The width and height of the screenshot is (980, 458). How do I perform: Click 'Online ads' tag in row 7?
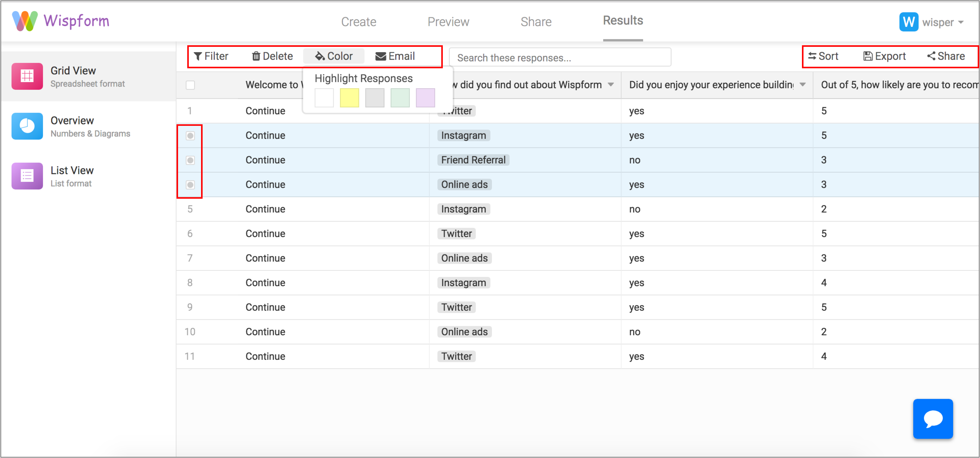click(x=464, y=258)
